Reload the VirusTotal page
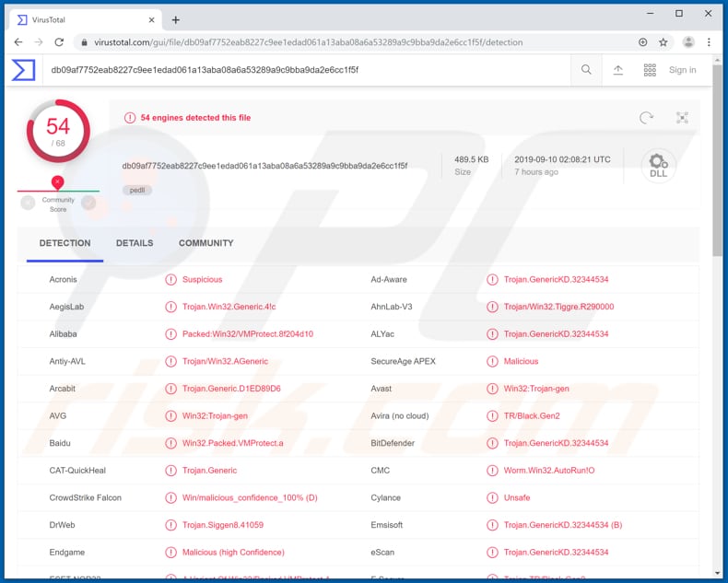This screenshot has height=583, width=728. [x=59, y=42]
